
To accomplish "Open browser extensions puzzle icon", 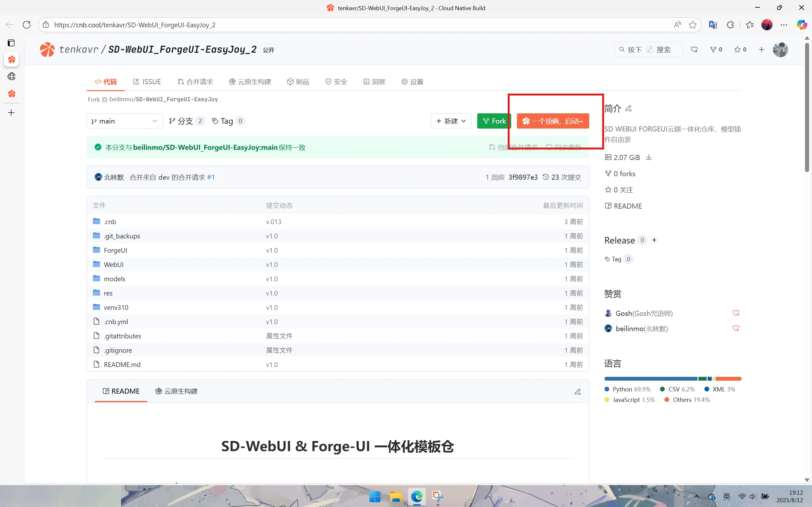I will 730,24.
